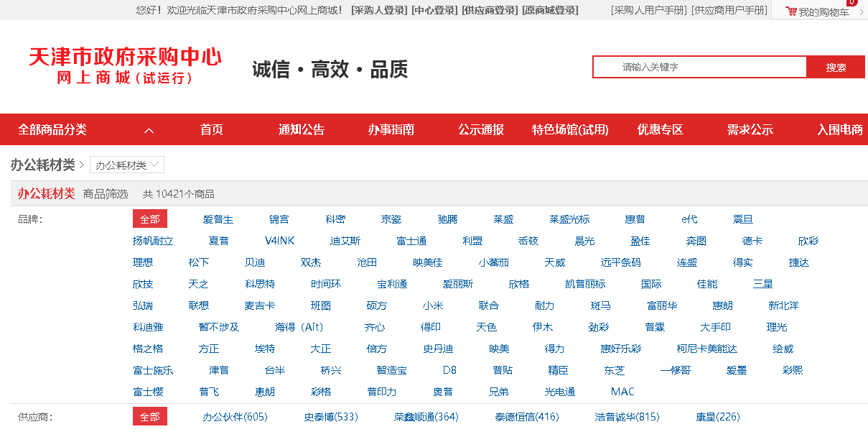Open the 通知公告 navigation item

coord(302,130)
